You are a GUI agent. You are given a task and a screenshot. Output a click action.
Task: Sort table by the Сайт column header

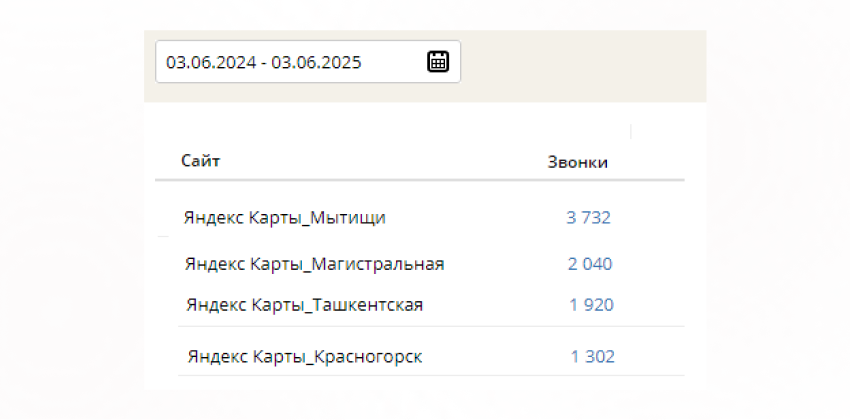coord(201,160)
